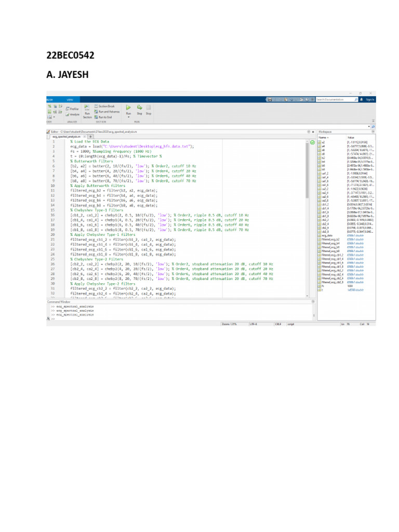Open the Workspace panel actions menu
This screenshot has width=399, height=532.
point(373,131)
